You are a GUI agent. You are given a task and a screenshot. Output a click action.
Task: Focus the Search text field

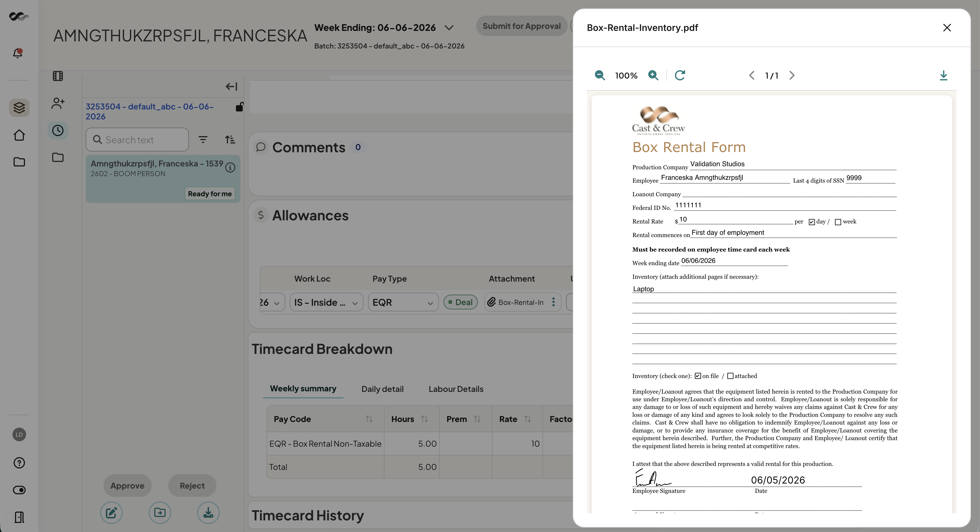[x=137, y=140]
